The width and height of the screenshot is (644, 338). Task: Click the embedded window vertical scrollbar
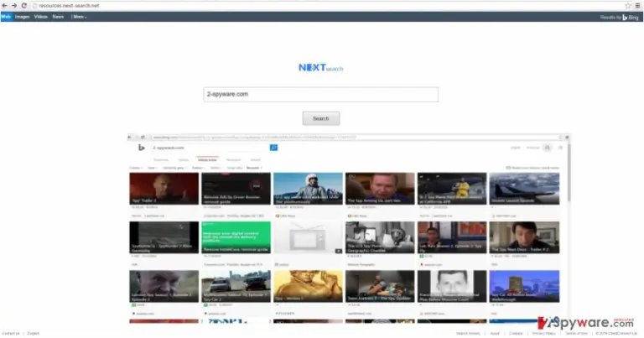(x=569, y=173)
